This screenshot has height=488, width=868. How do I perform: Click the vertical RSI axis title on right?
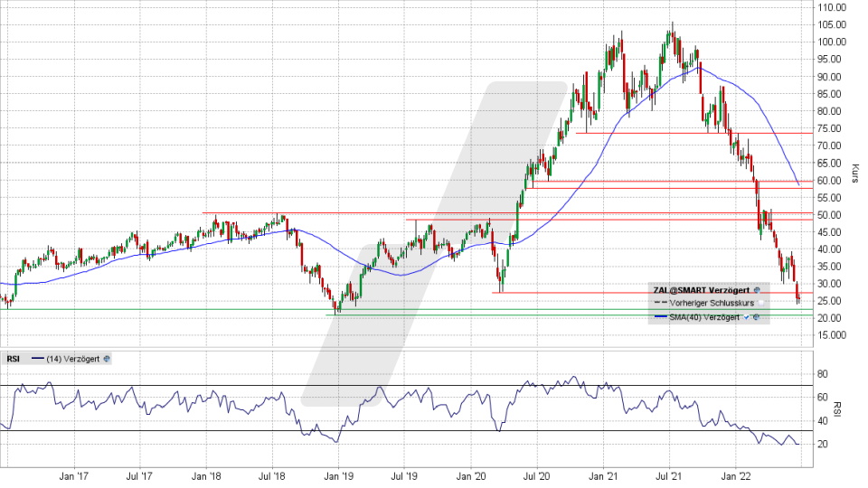[837, 409]
